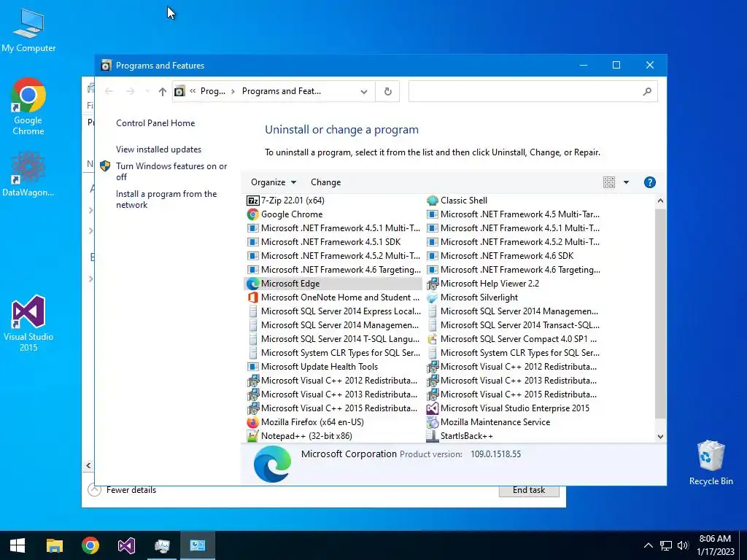
Task: Click the network tray icon
Action: (x=665, y=545)
